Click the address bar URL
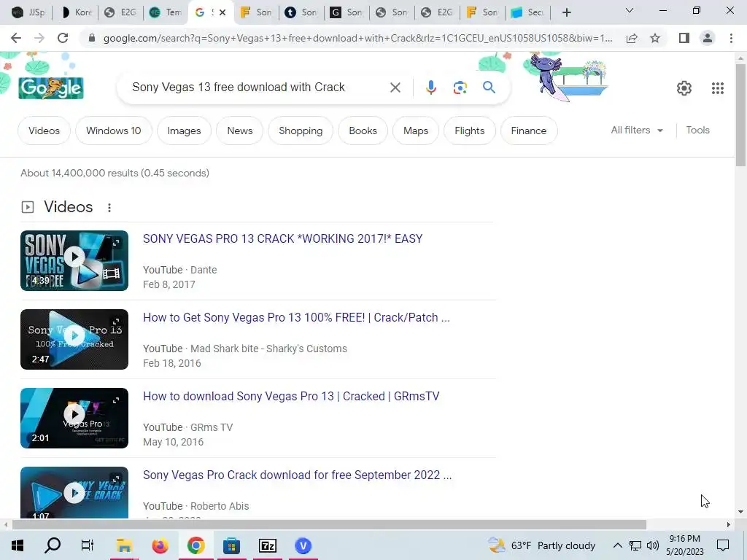Screen dimensions: 747x560 coord(357,38)
